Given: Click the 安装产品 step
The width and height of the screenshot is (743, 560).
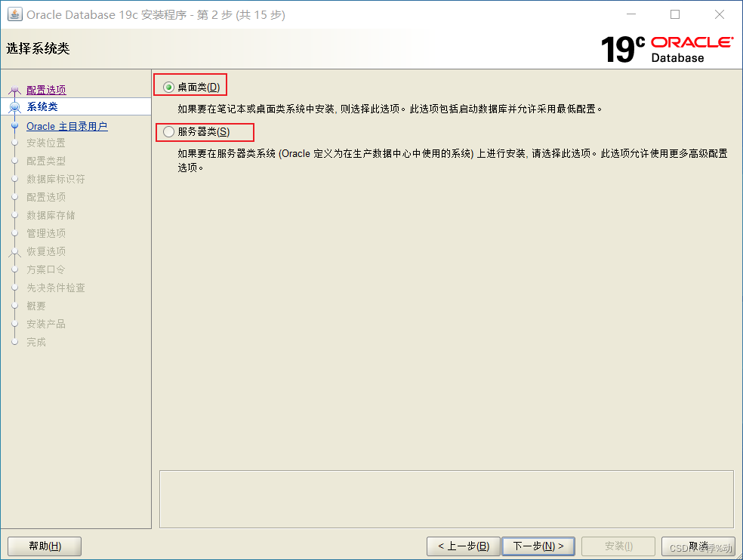Looking at the screenshot, I should coord(46,324).
